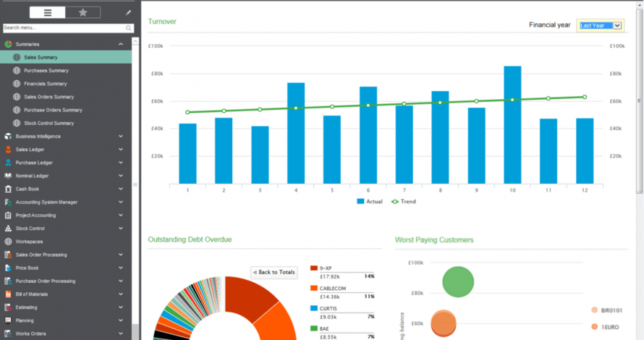The width and height of the screenshot is (644, 340).
Task: Click the BAE green legend swatch
Action: click(x=314, y=328)
